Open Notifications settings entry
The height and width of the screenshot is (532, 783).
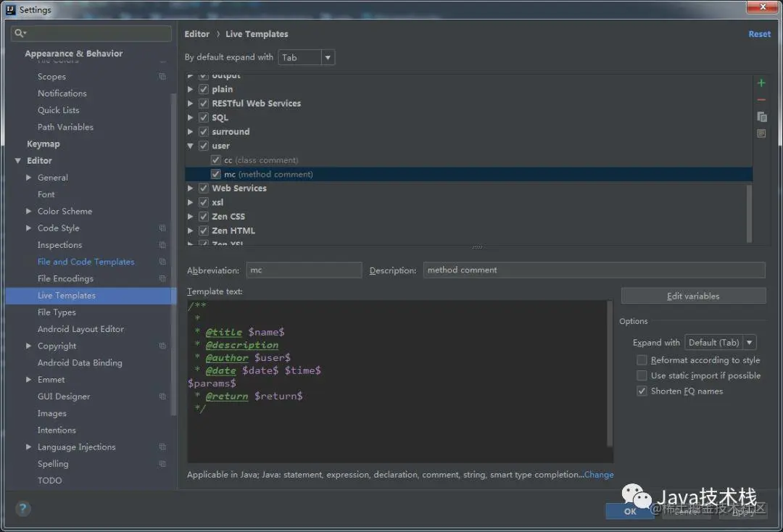click(x=62, y=93)
